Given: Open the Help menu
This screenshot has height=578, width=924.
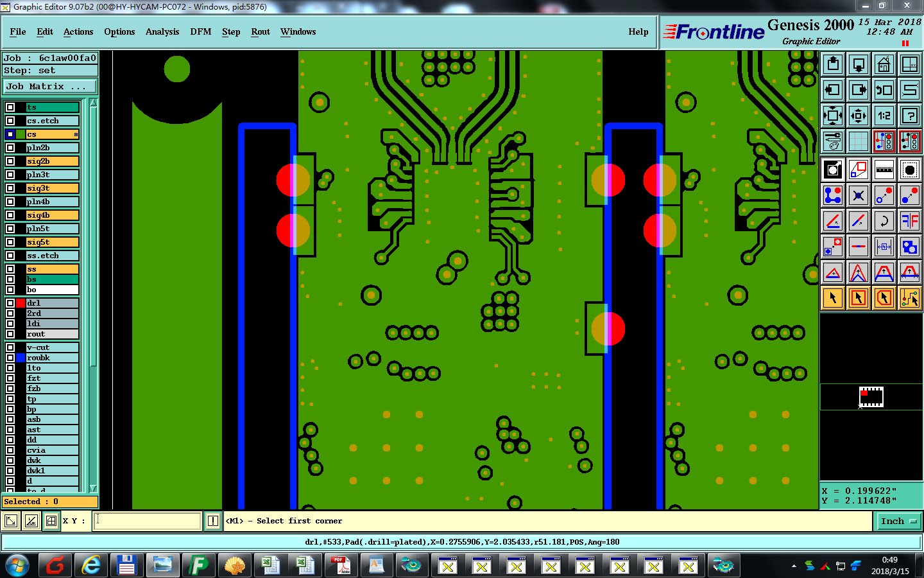Looking at the screenshot, I should tap(638, 31).
